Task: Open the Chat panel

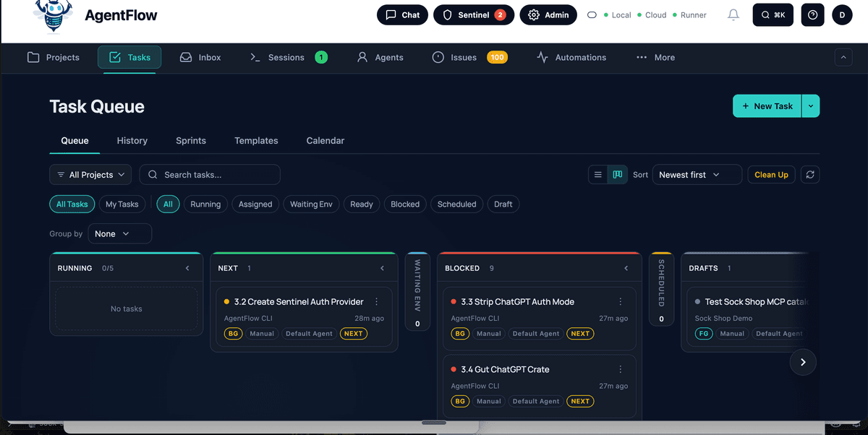Action: click(402, 14)
